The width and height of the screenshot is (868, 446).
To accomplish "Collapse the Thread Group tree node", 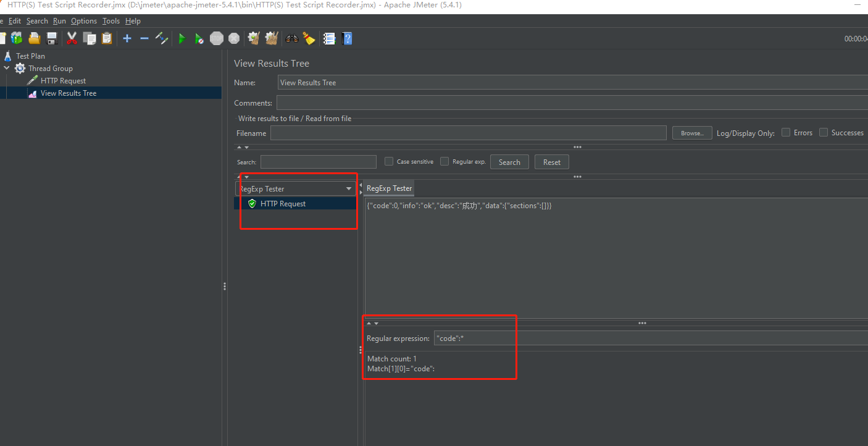I will point(6,68).
